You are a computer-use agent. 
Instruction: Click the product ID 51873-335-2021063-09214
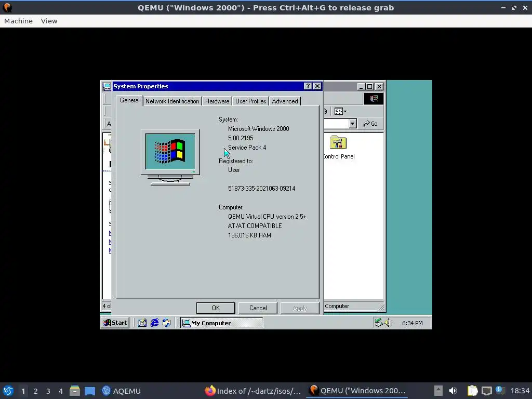coord(262,188)
